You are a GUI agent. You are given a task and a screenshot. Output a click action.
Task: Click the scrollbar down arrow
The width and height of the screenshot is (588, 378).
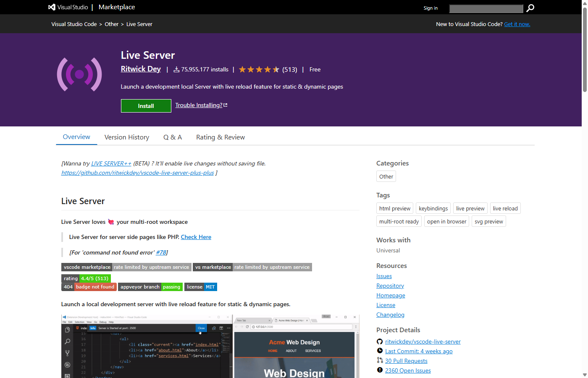pos(585,375)
